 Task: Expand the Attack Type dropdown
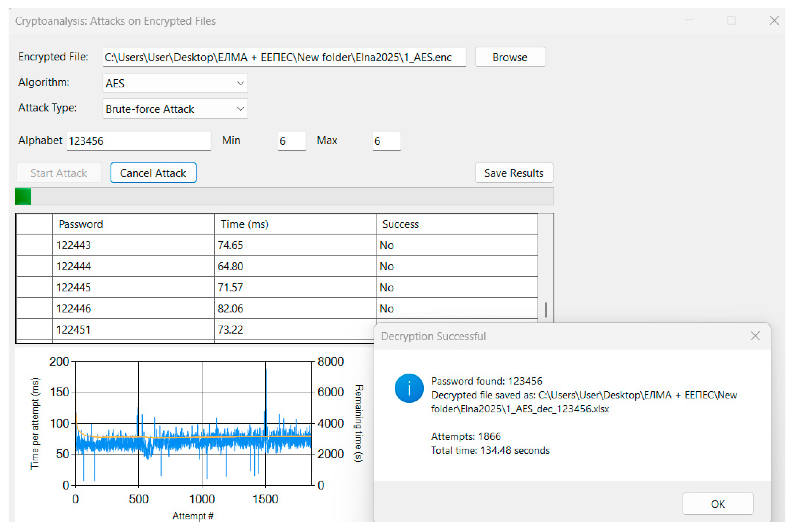click(175, 109)
